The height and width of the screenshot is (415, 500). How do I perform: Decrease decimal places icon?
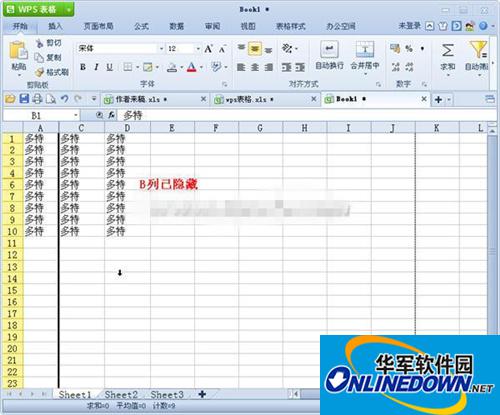(410, 67)
